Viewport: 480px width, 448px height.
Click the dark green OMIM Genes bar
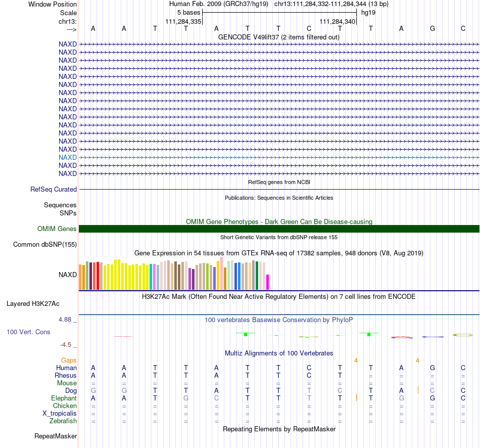tap(279, 229)
